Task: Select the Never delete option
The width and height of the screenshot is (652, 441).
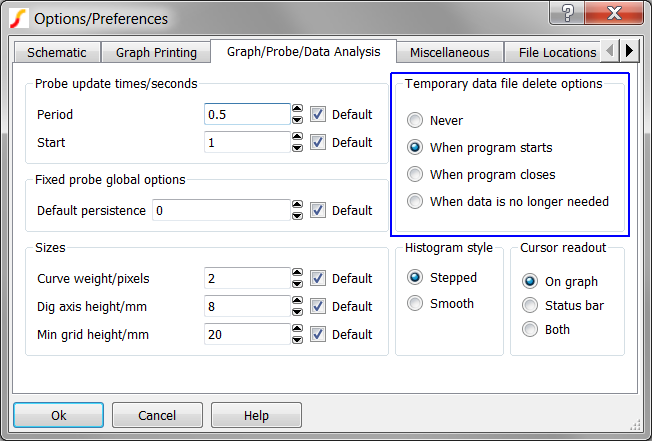Action: pos(415,120)
